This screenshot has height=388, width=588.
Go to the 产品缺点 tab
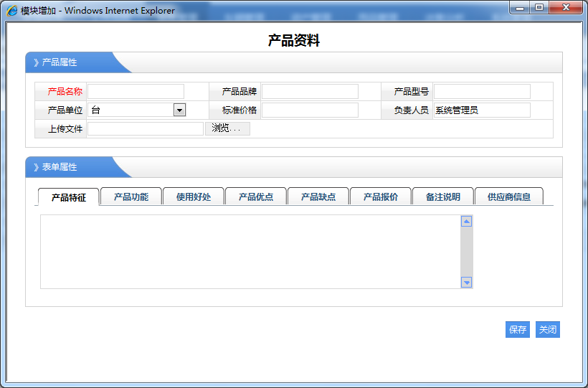pos(318,197)
